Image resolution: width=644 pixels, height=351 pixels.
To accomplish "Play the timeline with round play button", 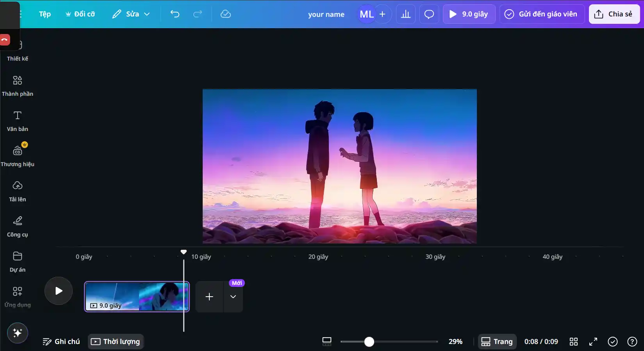I will coord(59,291).
